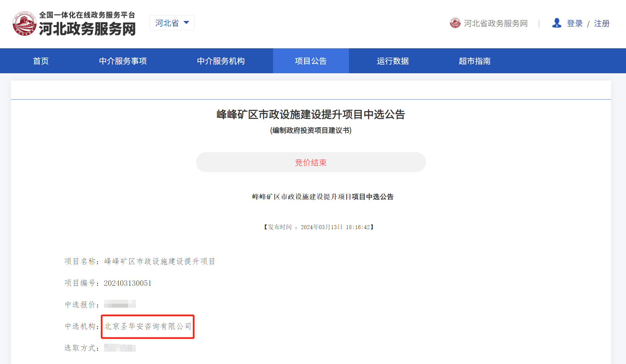Click the 选取方式 label
The width and height of the screenshot is (626, 364).
coord(82,348)
